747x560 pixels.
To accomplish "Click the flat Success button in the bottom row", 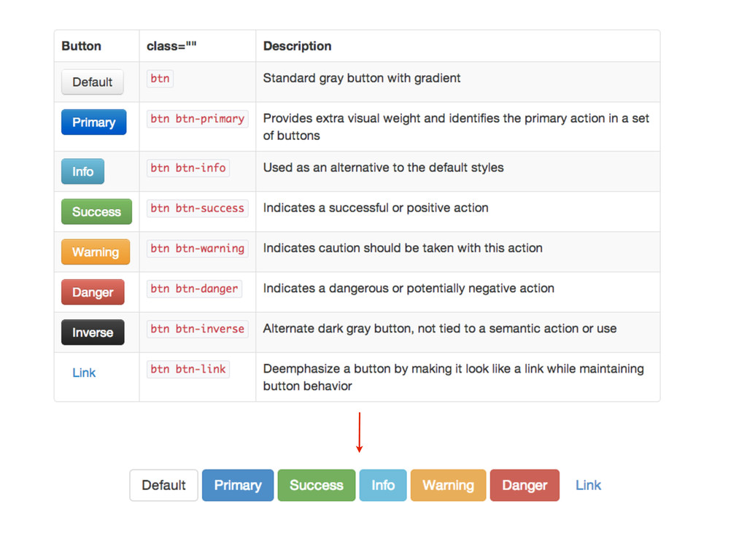I will (x=316, y=485).
